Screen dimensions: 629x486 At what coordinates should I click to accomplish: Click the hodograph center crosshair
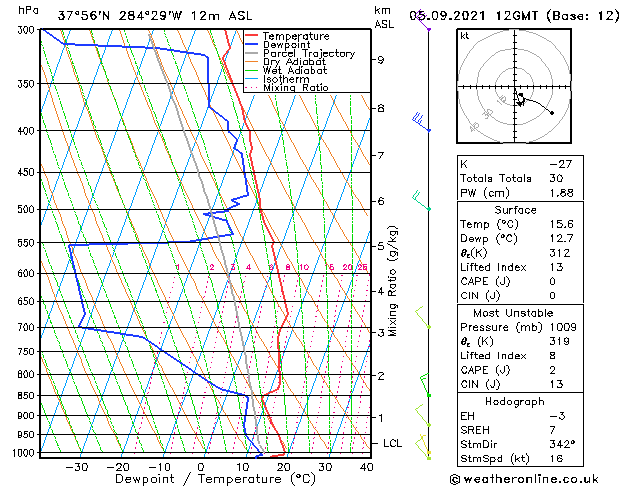[x=515, y=86]
